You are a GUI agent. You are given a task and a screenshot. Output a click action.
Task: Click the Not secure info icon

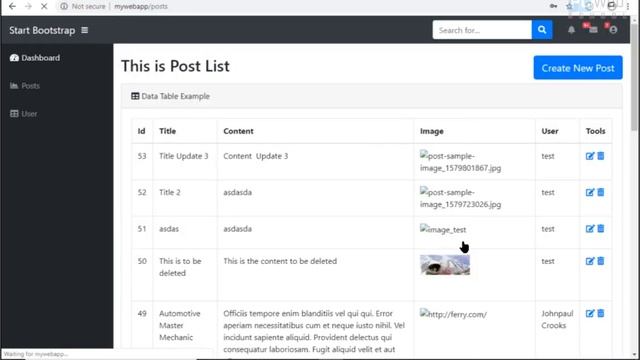pos(64,7)
